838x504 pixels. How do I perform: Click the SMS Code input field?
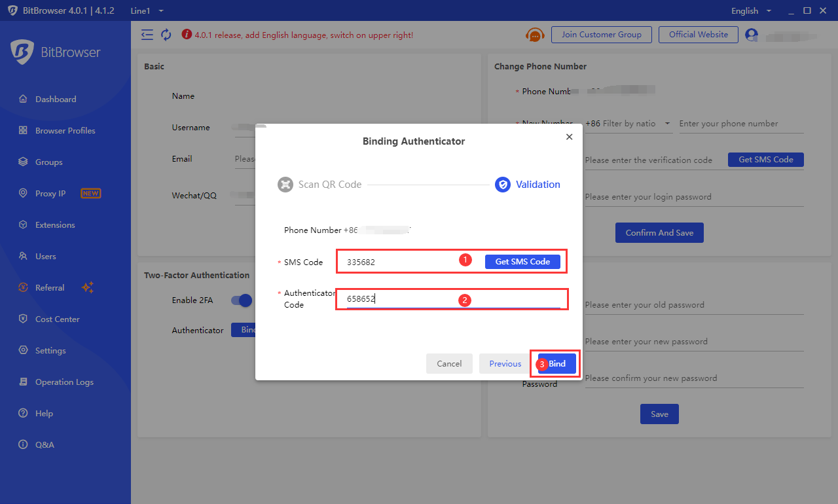pos(412,262)
